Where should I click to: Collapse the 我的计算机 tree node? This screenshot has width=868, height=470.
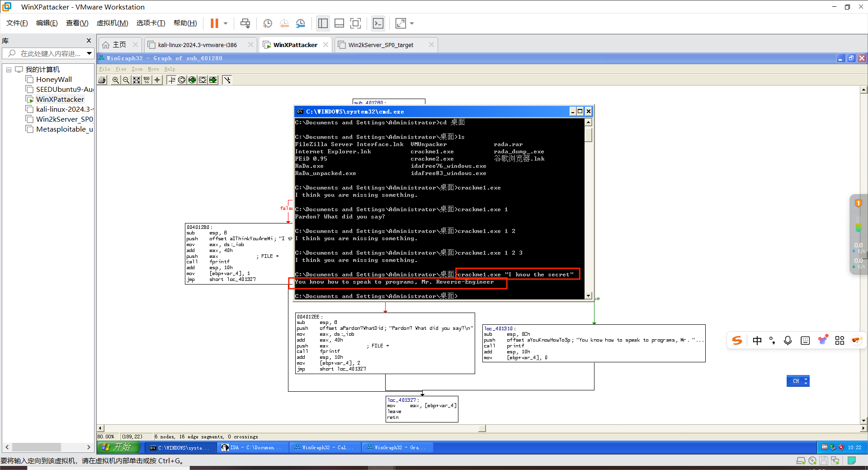(9, 70)
